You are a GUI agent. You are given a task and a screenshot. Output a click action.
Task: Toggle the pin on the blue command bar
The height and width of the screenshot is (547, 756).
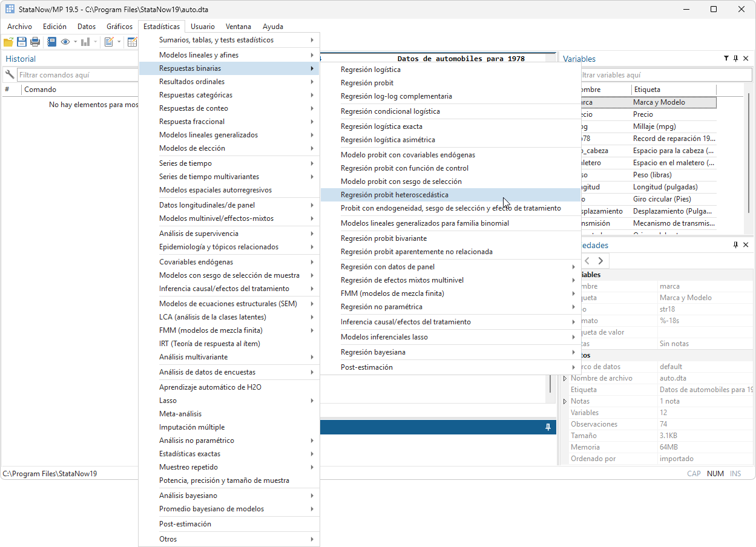pos(548,427)
